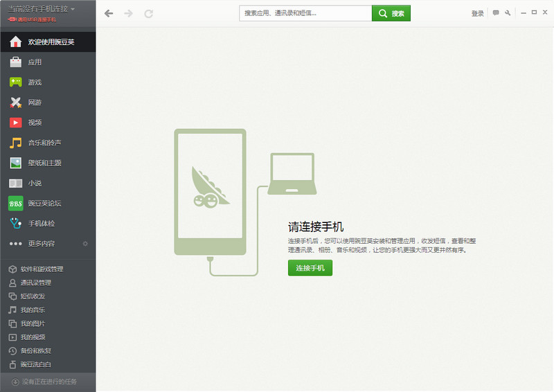Click the gear icon beside 更多内容

[x=85, y=244]
